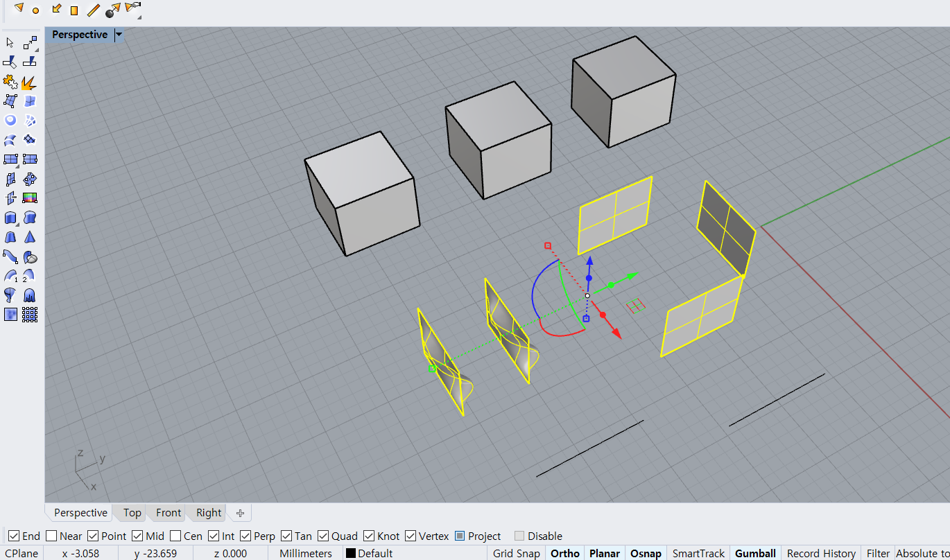The height and width of the screenshot is (560, 950).
Task: Choose the Loft surface tool
Action: pyautogui.click(x=10, y=140)
